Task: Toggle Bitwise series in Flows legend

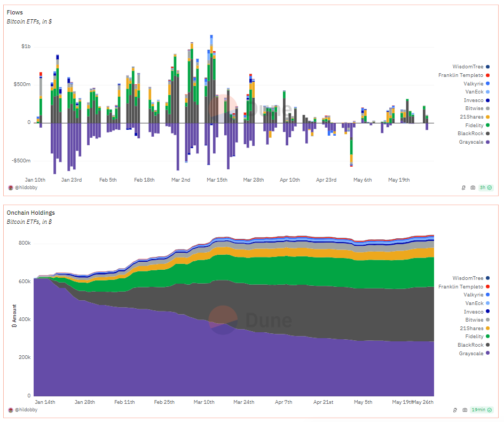Action: coord(474,108)
